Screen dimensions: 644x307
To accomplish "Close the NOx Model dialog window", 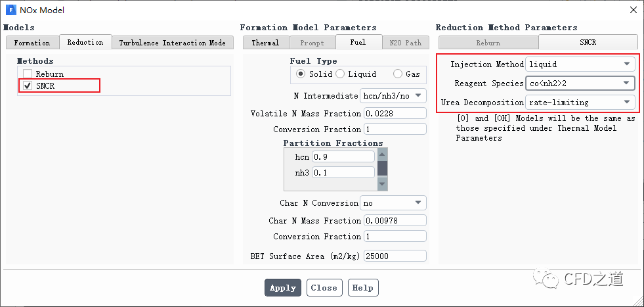I will click(x=632, y=10).
